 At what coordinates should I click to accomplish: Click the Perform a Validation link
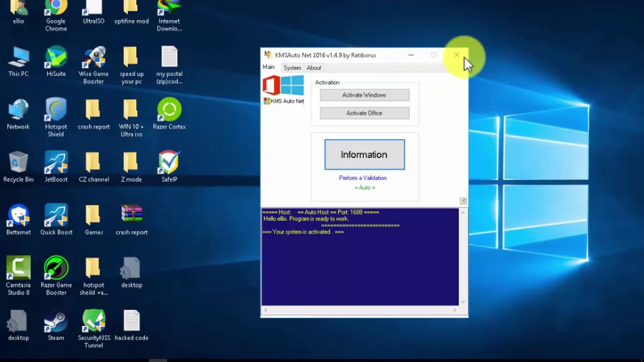(x=363, y=178)
